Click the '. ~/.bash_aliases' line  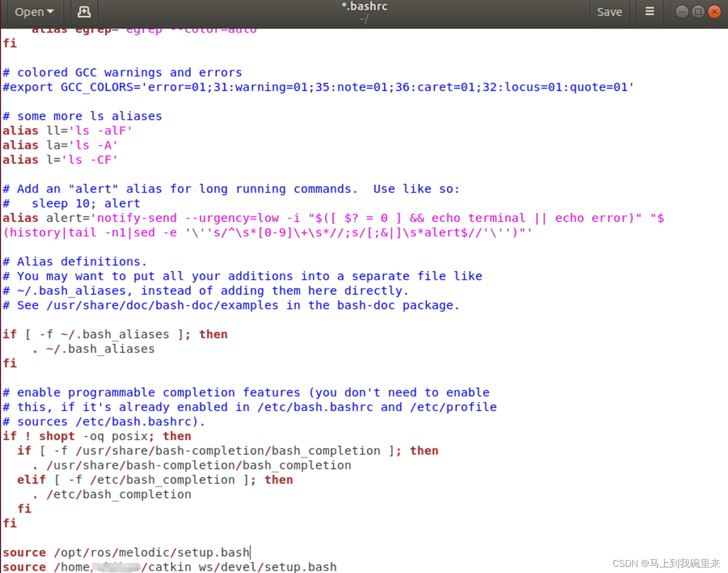pyautogui.click(x=93, y=349)
